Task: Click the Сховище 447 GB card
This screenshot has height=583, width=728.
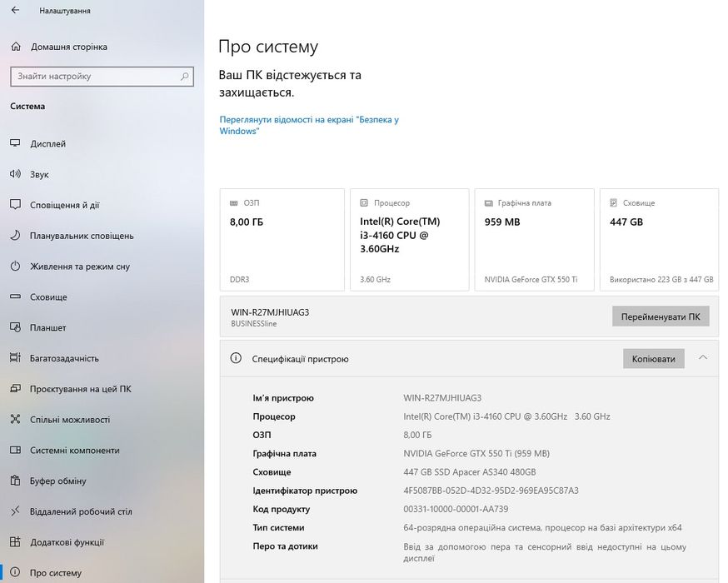Action: 660,240
